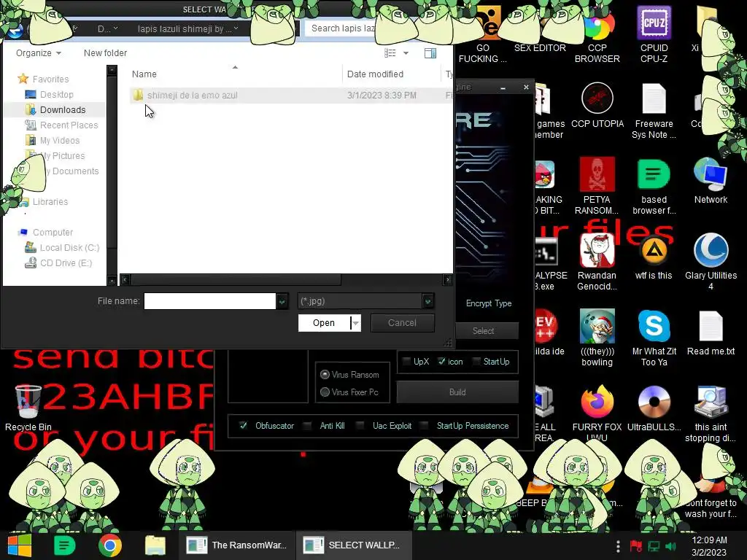Expand the 'lapis lazuli shimeji by' path dropdown
Viewport: 747px width, 560px height.
click(x=236, y=28)
